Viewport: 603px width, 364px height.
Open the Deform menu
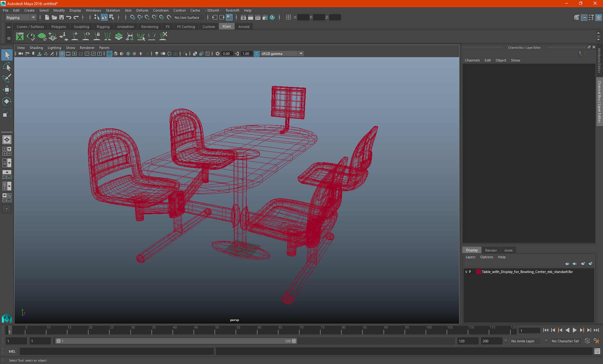[x=142, y=10]
